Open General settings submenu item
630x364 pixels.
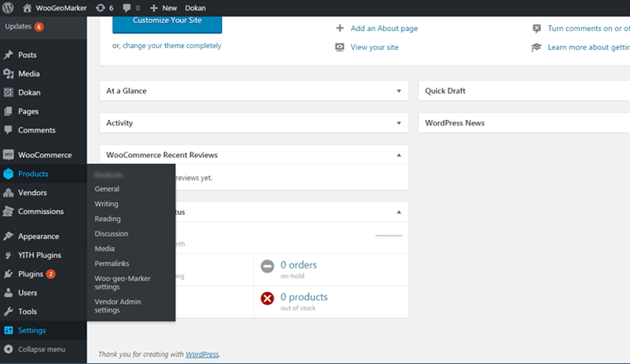pyautogui.click(x=107, y=189)
